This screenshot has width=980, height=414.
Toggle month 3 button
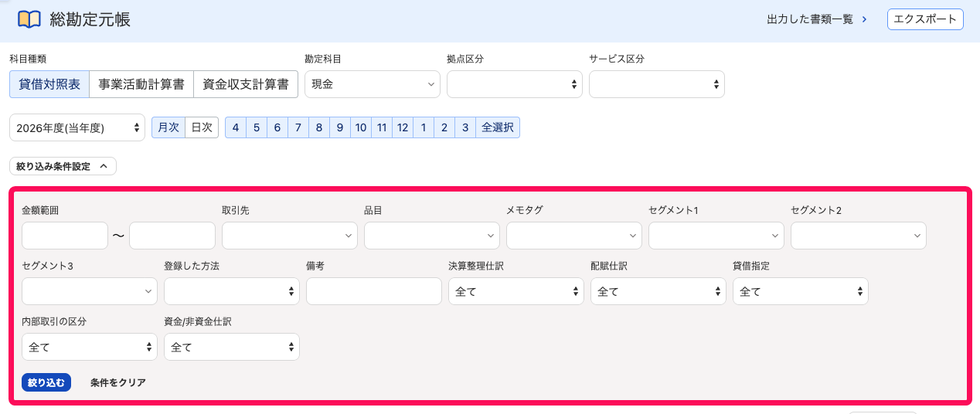[465, 127]
